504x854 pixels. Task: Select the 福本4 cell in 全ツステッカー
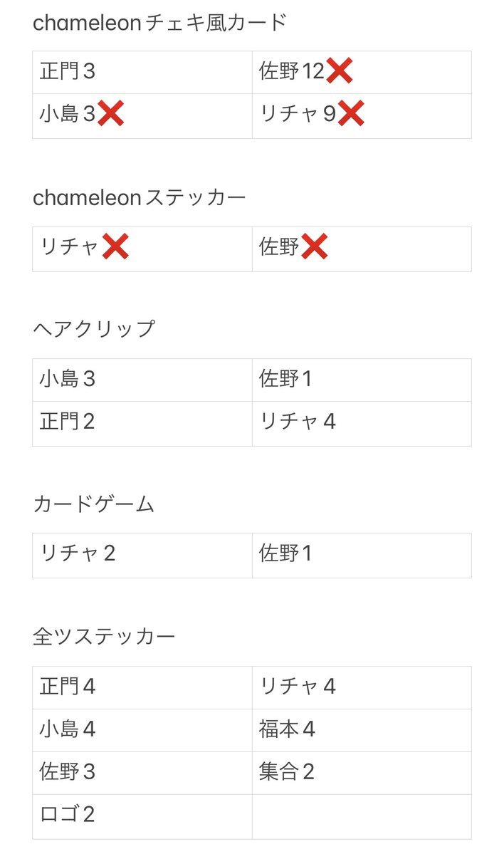(362, 730)
